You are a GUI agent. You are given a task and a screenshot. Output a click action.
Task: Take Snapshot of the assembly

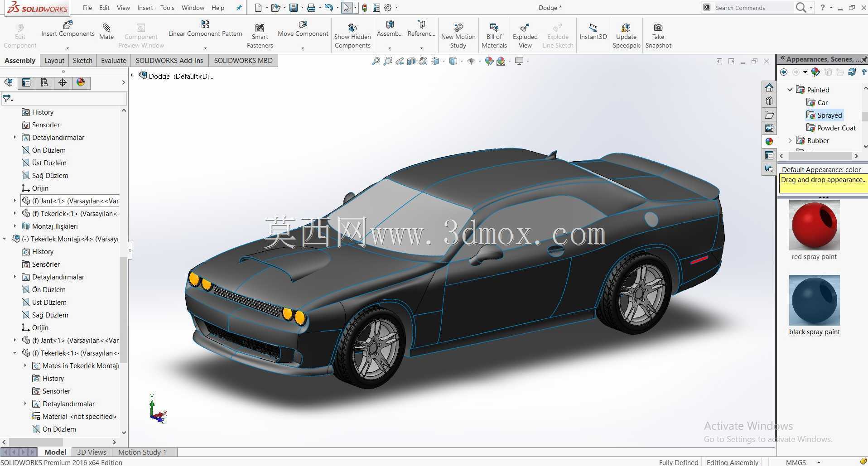[658, 36]
